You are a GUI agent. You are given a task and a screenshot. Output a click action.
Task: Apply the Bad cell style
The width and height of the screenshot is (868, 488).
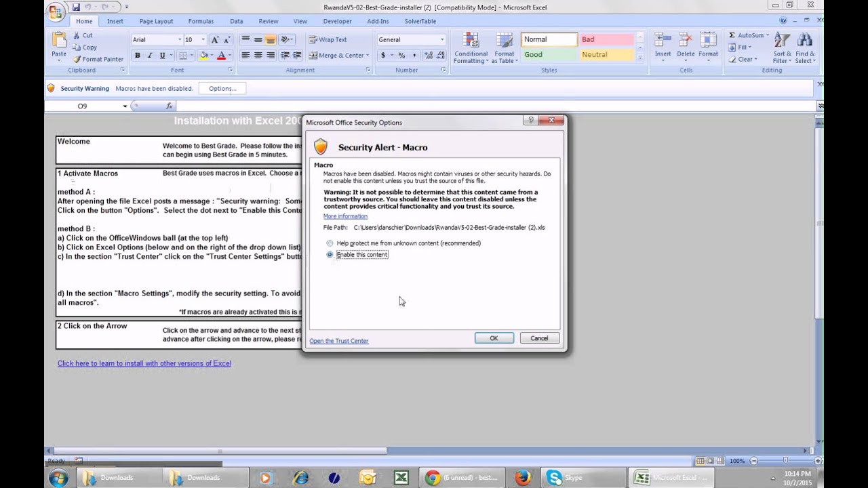pos(606,39)
